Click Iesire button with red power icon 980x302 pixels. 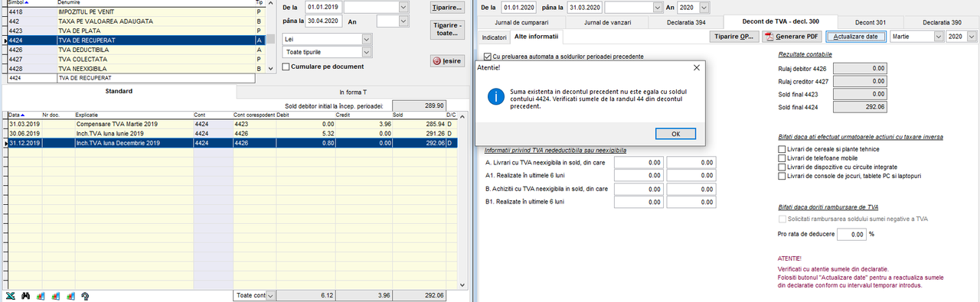coord(447,60)
